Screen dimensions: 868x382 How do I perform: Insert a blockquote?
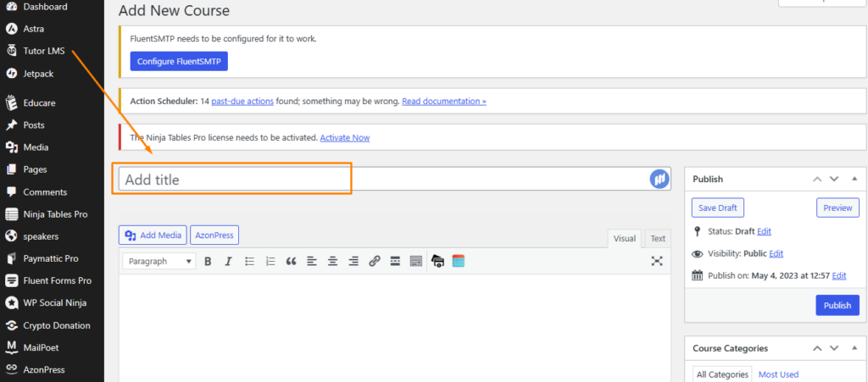point(292,262)
